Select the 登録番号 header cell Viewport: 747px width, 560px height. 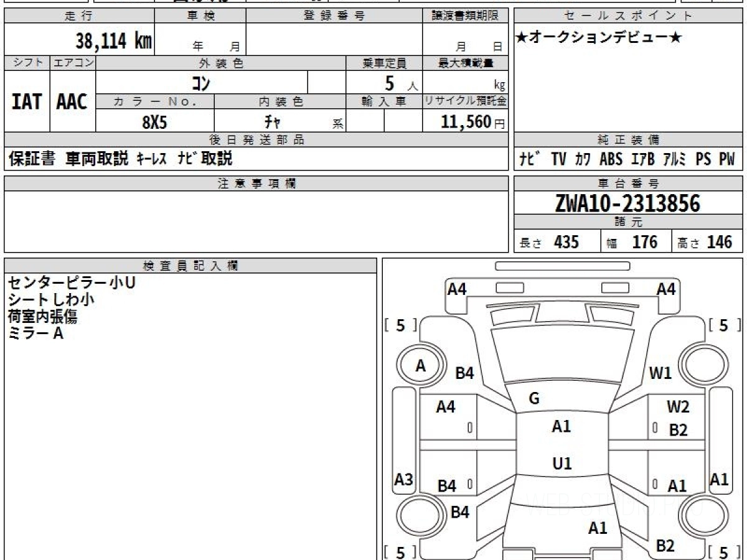click(x=334, y=17)
